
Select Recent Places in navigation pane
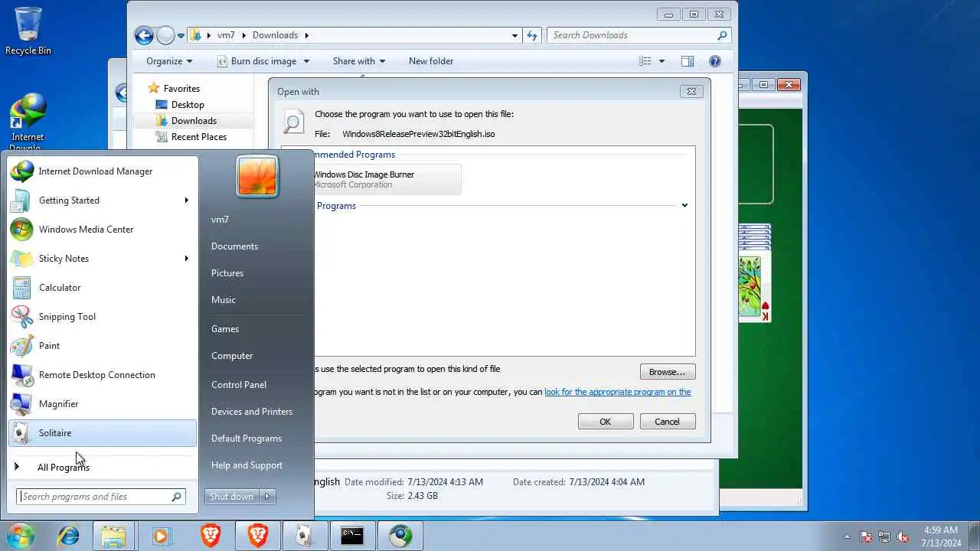coord(199,137)
